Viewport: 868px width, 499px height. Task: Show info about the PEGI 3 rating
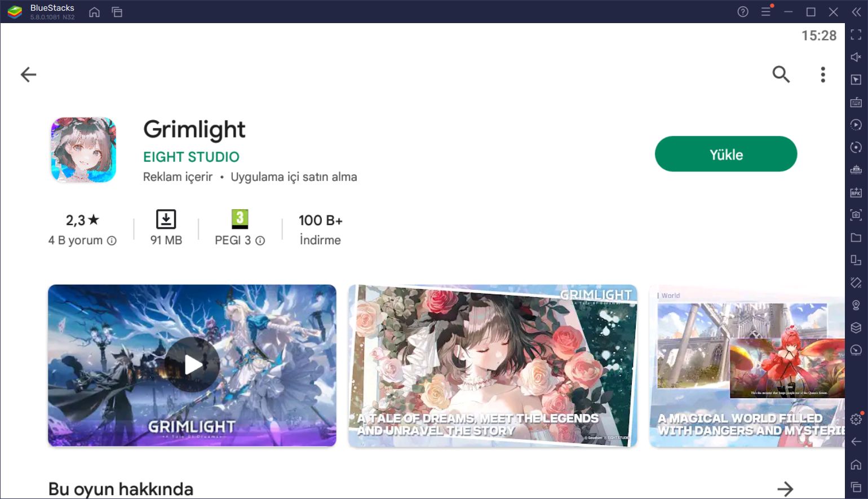pos(260,241)
